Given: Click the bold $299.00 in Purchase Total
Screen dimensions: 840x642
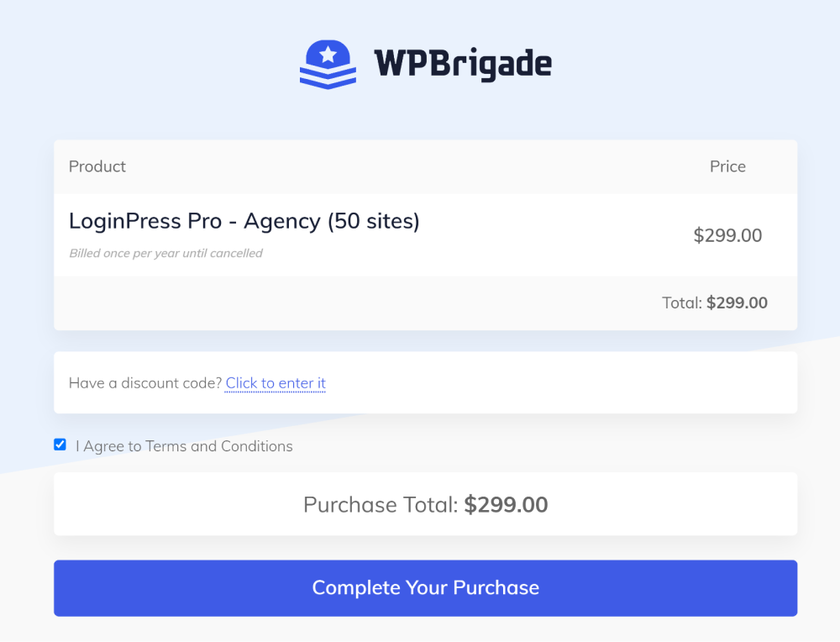Looking at the screenshot, I should 506,505.
